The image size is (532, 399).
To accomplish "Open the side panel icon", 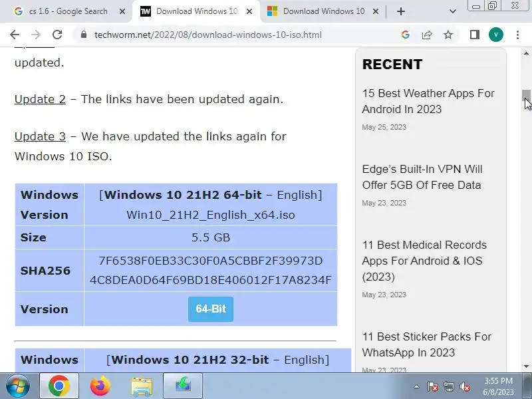I will (475, 35).
